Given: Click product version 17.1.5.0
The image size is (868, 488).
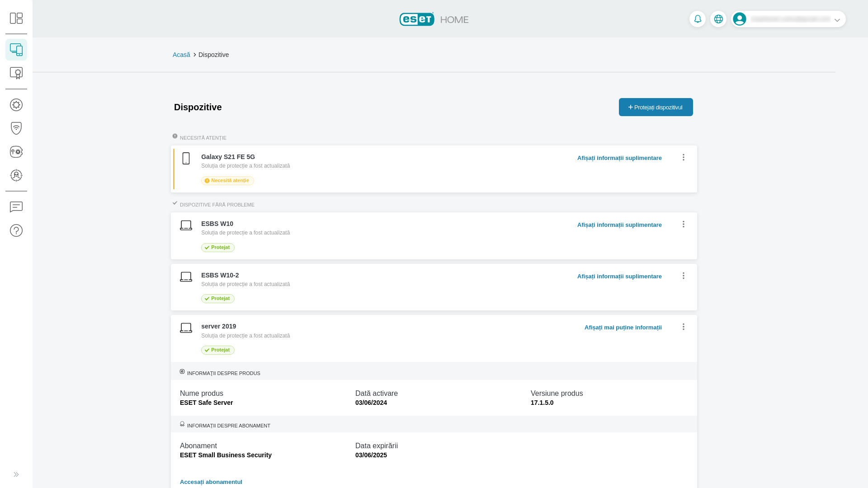Looking at the screenshot, I should [542, 403].
